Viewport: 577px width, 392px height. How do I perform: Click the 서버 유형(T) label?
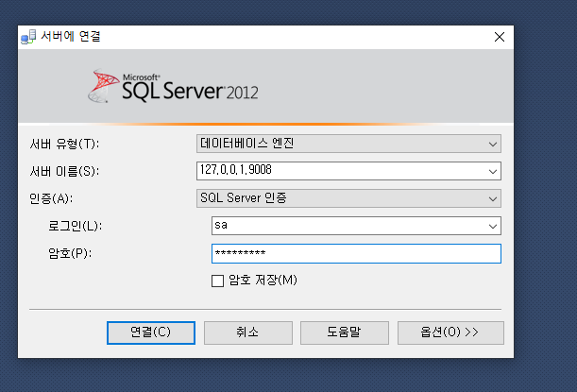[x=64, y=144]
